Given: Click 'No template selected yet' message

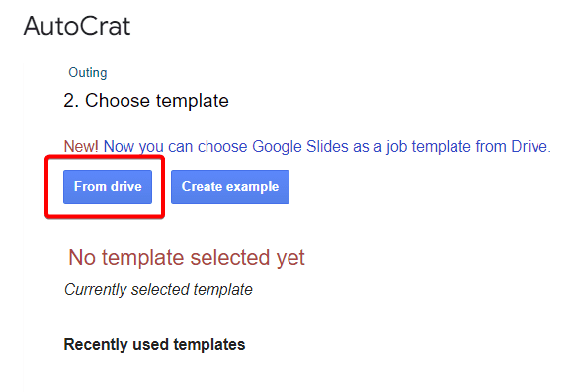Looking at the screenshot, I should [x=187, y=258].
